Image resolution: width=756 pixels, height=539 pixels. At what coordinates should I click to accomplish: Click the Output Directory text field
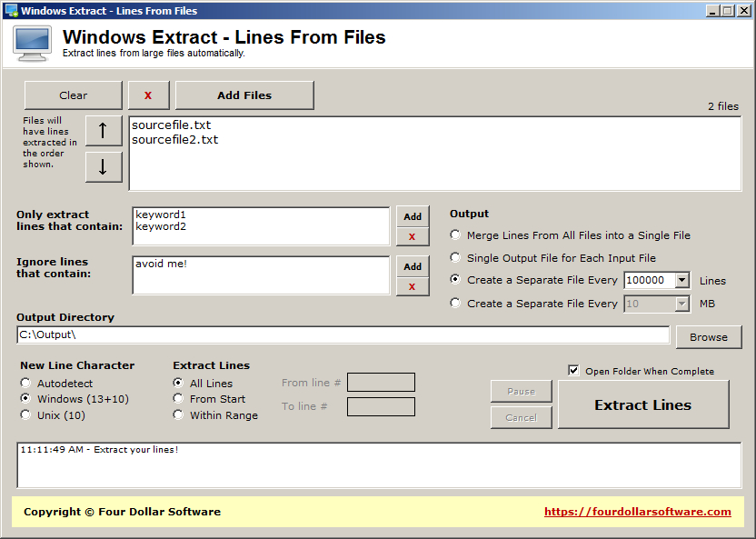(x=343, y=335)
